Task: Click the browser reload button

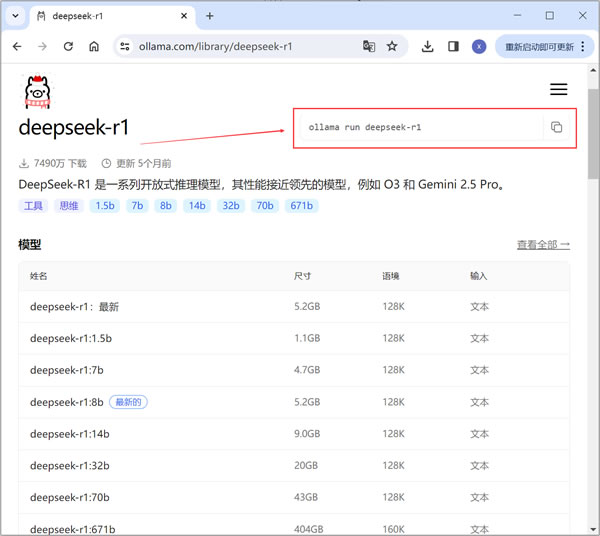Action: click(68, 46)
